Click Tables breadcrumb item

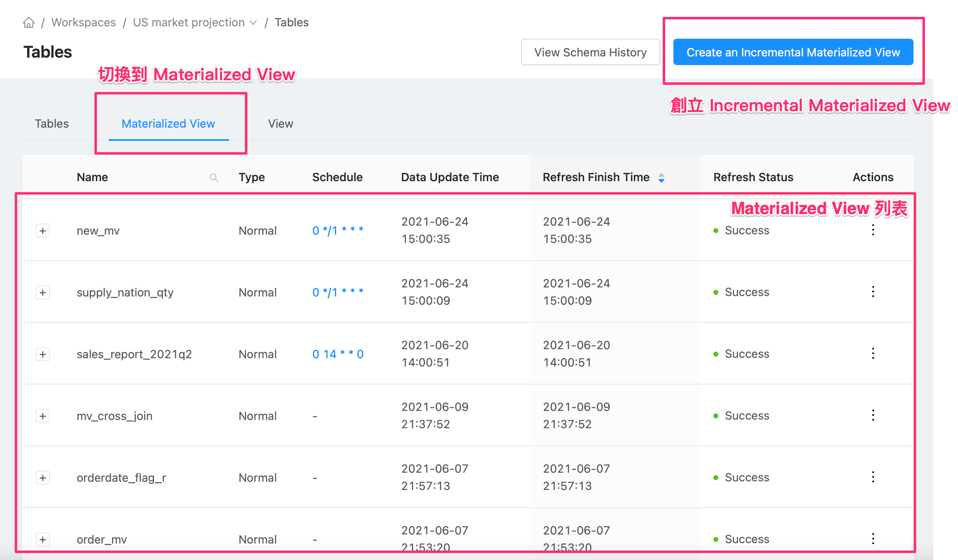(x=292, y=22)
